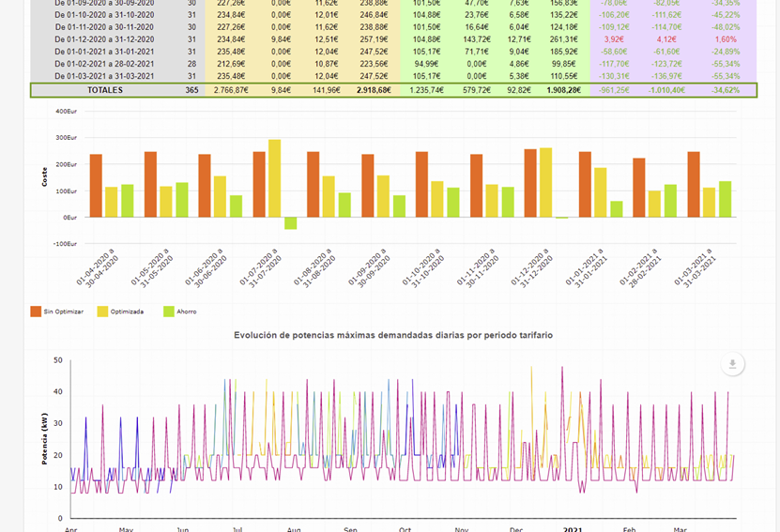Viewport: 780px width, 532px height.
Task: Click the 2021 label on time axis
Action: pos(573,529)
